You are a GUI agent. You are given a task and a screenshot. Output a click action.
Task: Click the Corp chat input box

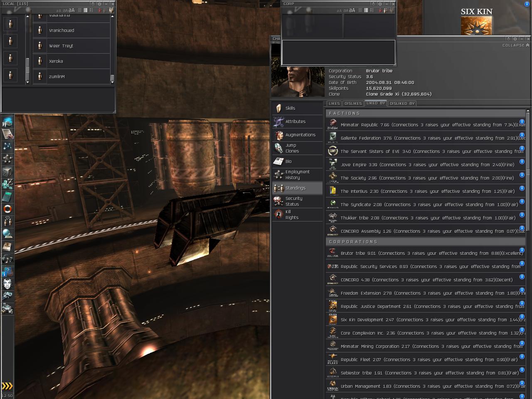(x=338, y=52)
